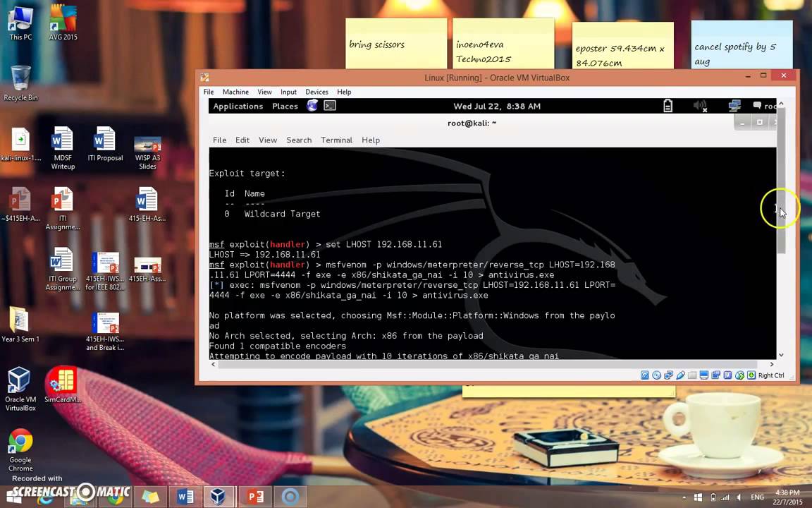Viewport: 812px width, 508px height.
Task: Click the network adapters icon in VirtualBox status bar
Action: click(x=668, y=375)
